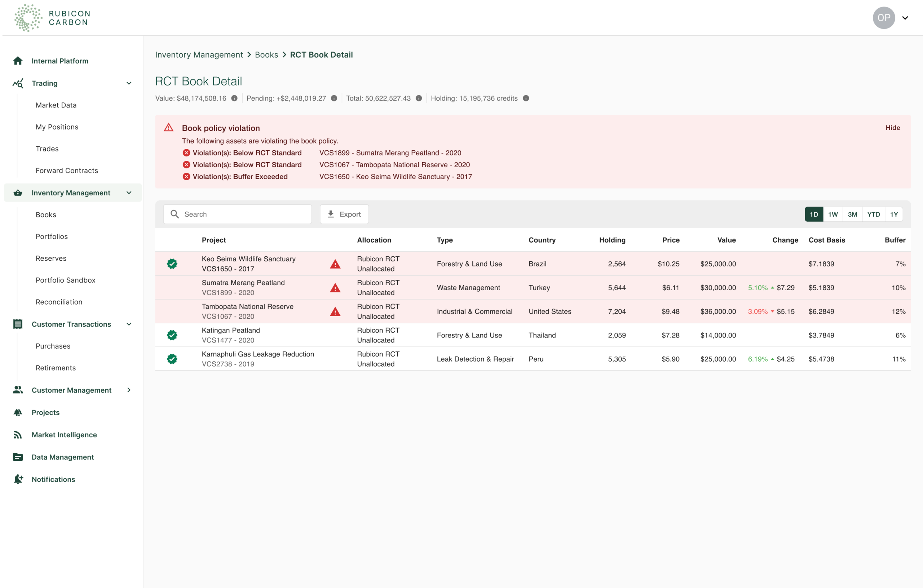The image size is (923, 588).
Task: Click the Projects tree icon
Action: [18, 412]
